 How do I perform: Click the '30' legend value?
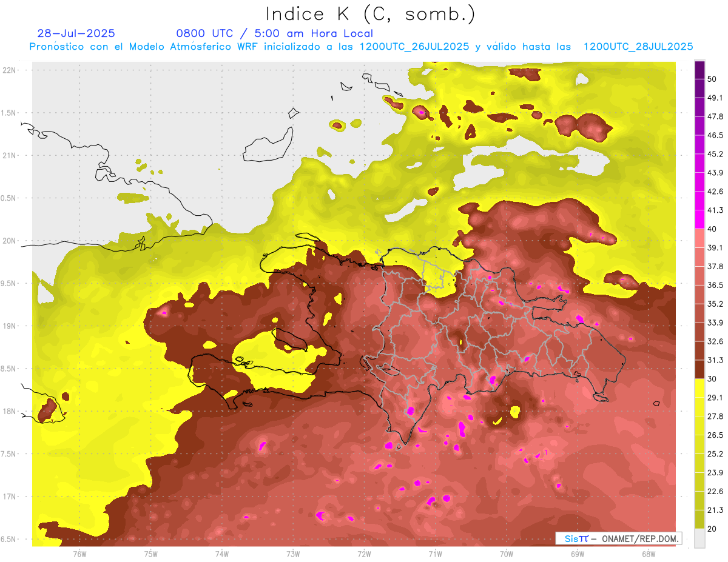point(712,379)
